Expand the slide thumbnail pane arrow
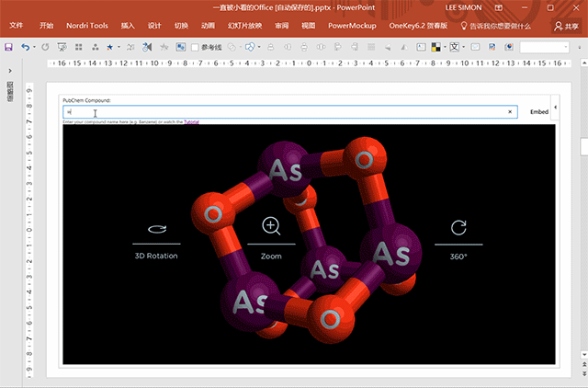Viewport: 588px width, 388px height. (x=10, y=71)
